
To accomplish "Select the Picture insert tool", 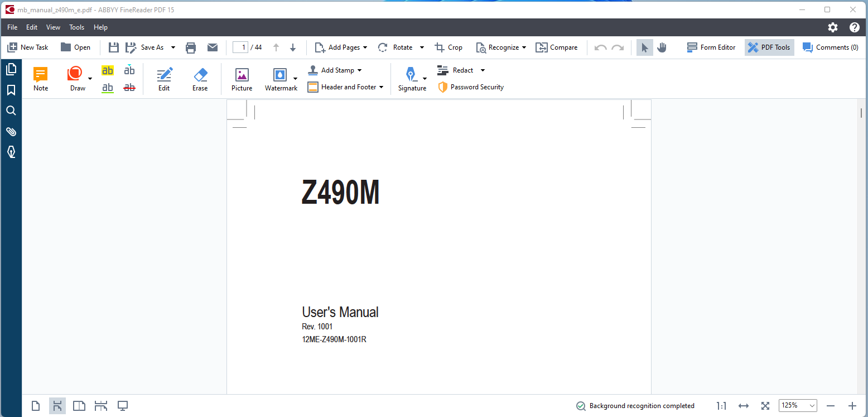I will (x=242, y=79).
